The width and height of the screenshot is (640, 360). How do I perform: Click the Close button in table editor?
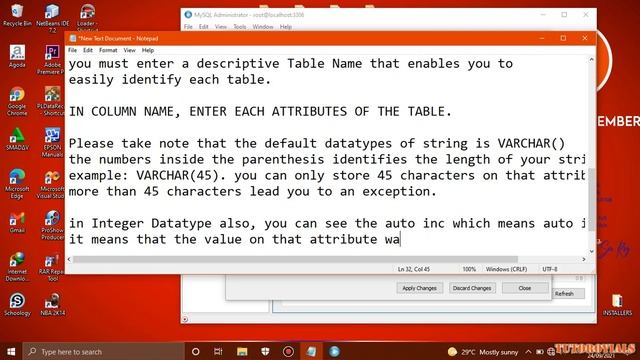tap(525, 288)
